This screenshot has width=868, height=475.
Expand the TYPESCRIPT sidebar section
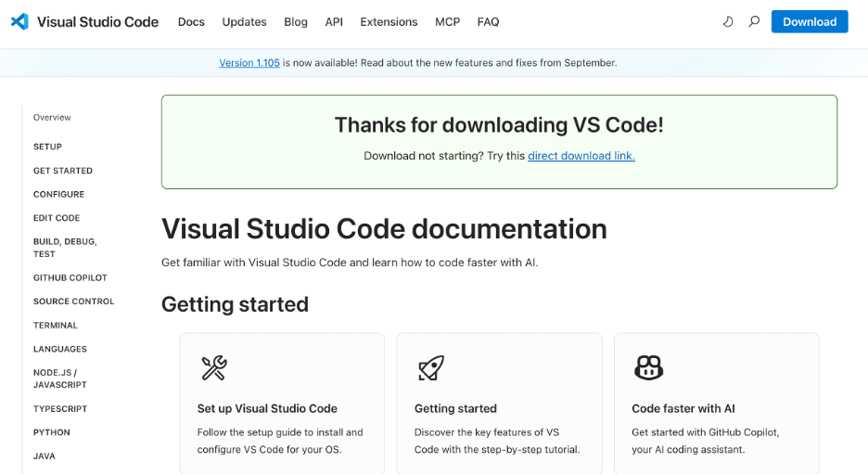click(60, 408)
